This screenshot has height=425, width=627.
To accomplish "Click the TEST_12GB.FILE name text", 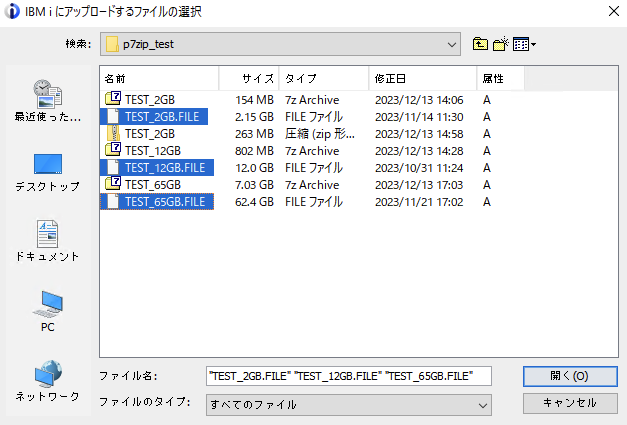I will click(x=165, y=168).
